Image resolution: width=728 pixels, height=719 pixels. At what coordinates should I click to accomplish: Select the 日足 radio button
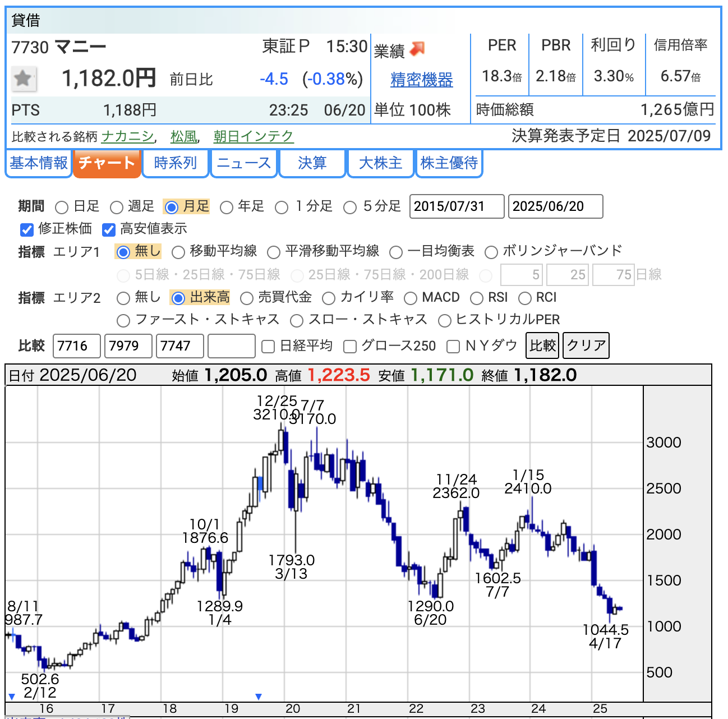(62, 208)
